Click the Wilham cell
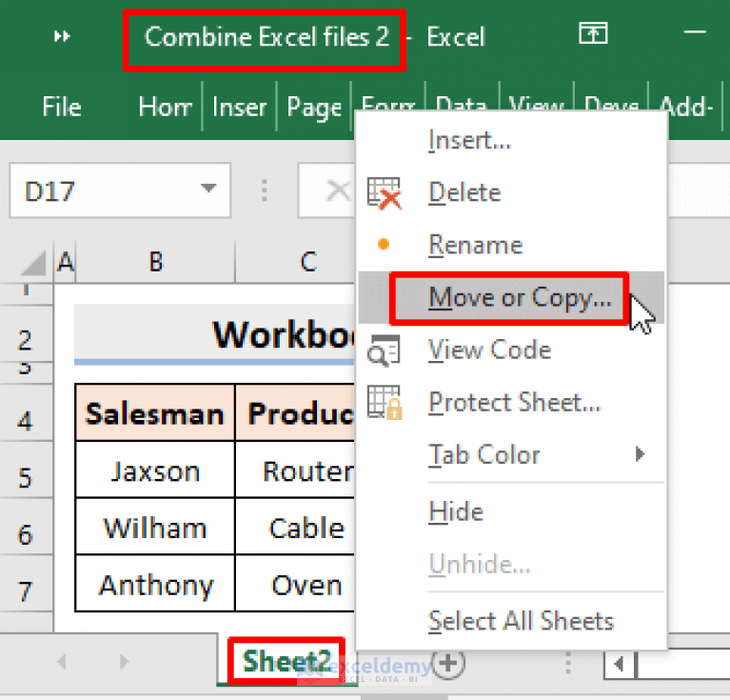Viewport: 730px width, 700px height. point(155,527)
